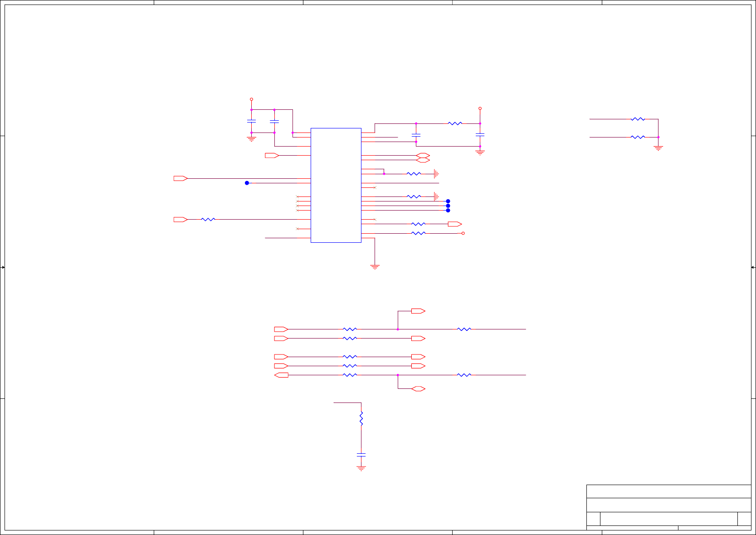Image resolution: width=756 pixels, height=535 pixels.
Task: Select the series resistor beside the far-left input port
Action: (x=208, y=220)
